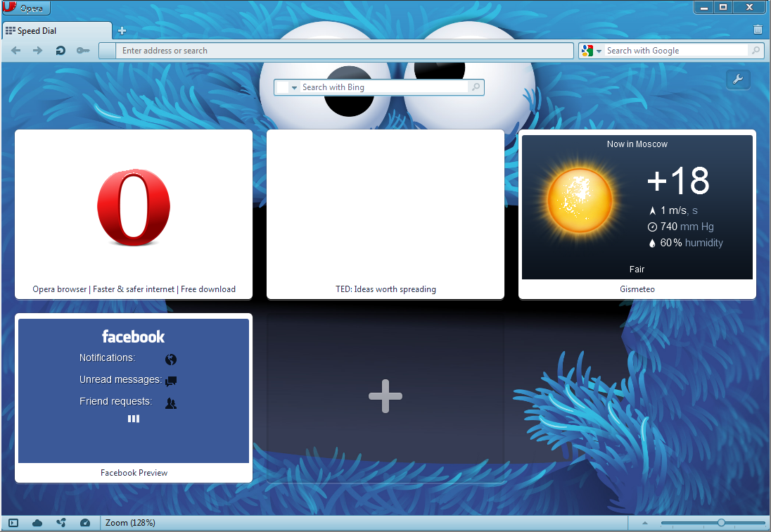
Task: Enable Opera Turbo in the status bar
Action: tap(85, 522)
